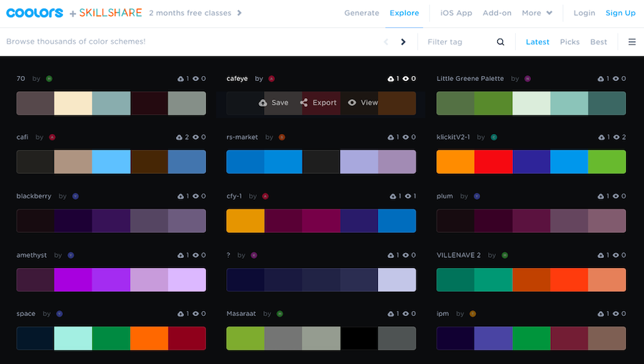This screenshot has height=364, width=644.
Task: Switch to the Explore tab
Action: 404,13
